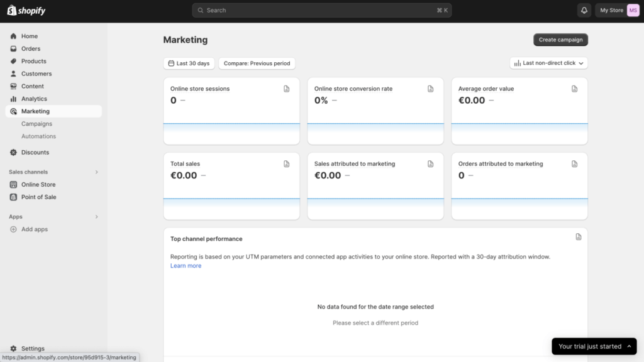The width and height of the screenshot is (644, 362).
Task: Open the Online Store sales channel icon
Action: pyautogui.click(x=13, y=184)
